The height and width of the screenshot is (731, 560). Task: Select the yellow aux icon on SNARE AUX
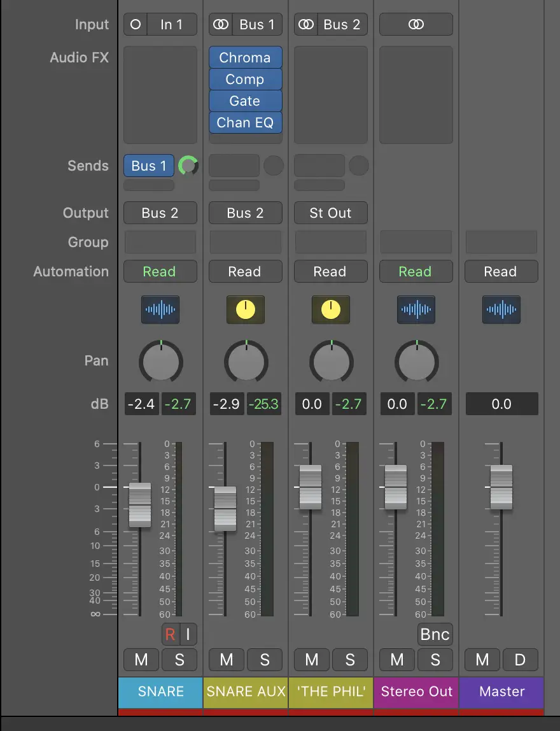point(245,310)
